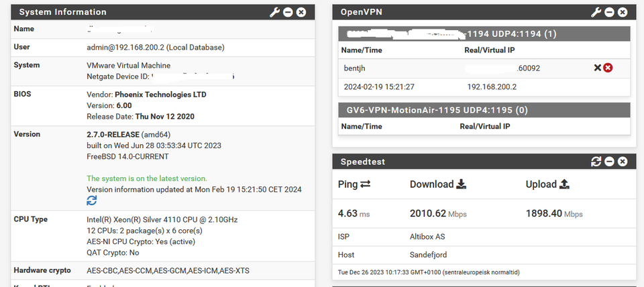Select FreeBSD 14.0-CURRENT text
Viewport: 644px width, 287px height.
tap(127, 156)
